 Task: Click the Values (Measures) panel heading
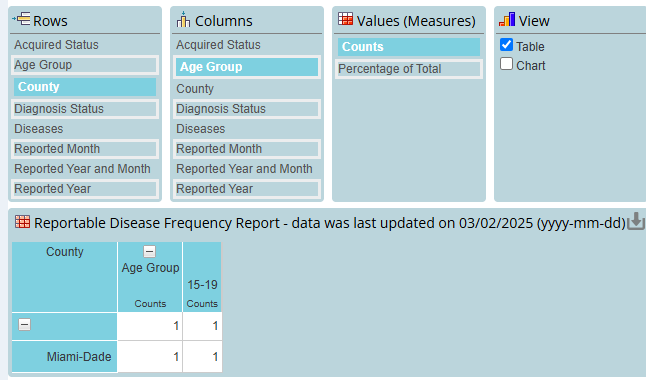(x=416, y=21)
